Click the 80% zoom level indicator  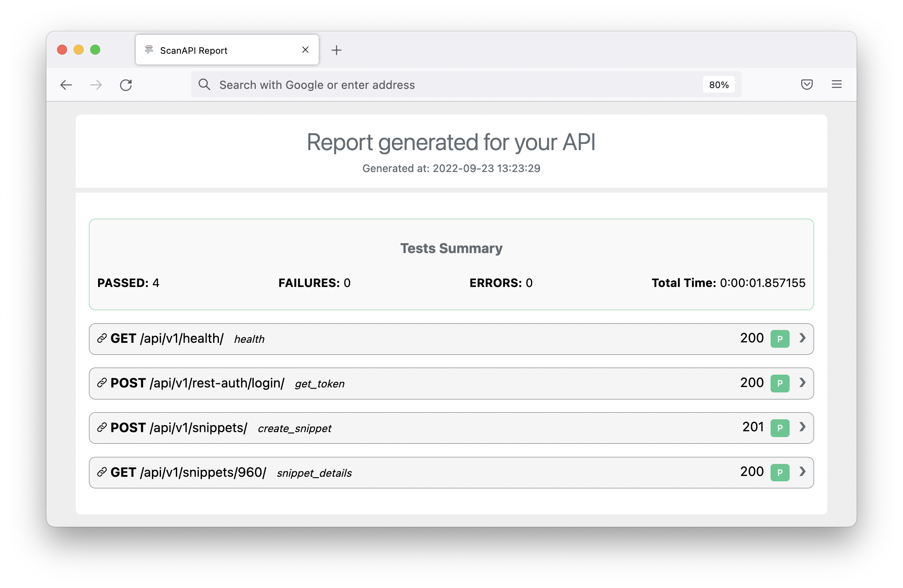click(719, 84)
